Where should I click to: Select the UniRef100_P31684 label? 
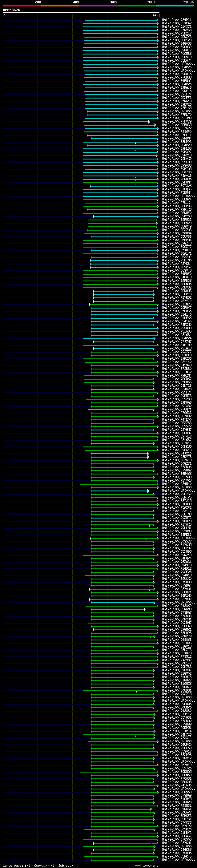click(x=177, y=335)
